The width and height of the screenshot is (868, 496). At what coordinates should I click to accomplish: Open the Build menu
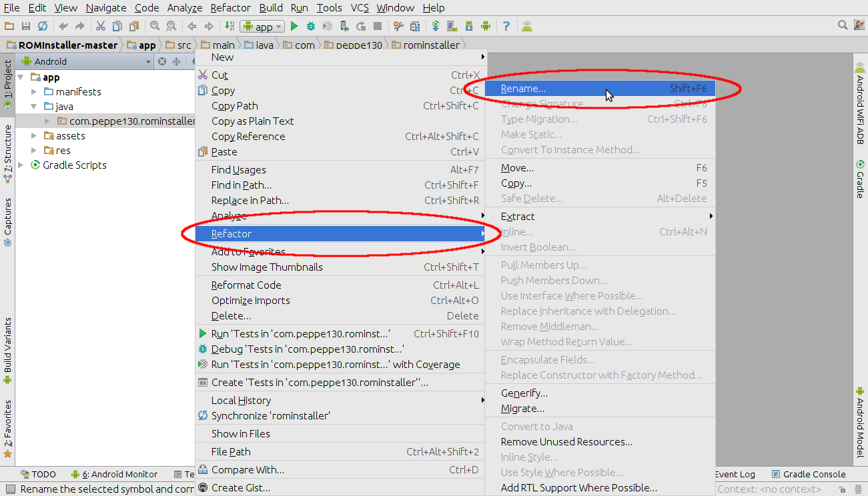271,8
